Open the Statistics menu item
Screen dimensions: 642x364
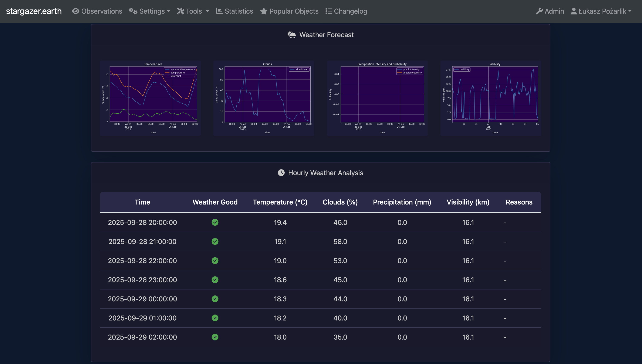(239, 11)
